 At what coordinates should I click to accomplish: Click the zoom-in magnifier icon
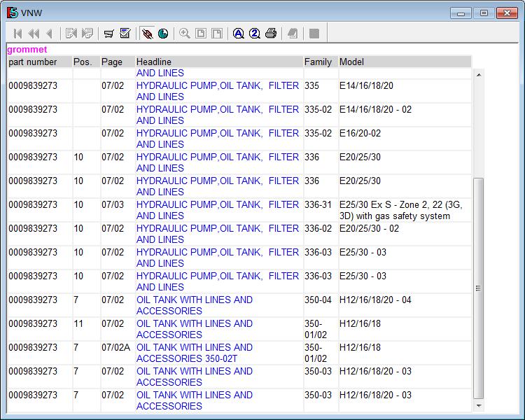tap(185, 34)
